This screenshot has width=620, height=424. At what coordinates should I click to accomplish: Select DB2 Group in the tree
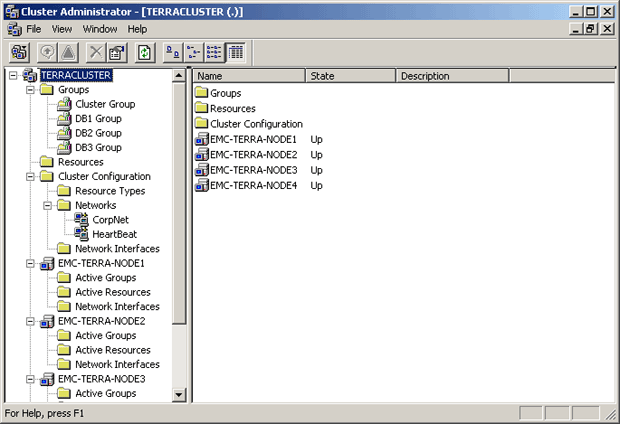[98, 133]
